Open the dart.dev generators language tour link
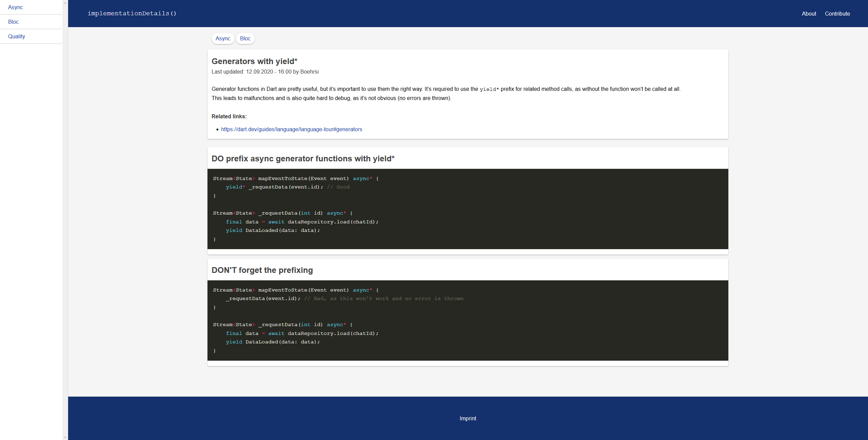This screenshot has width=868, height=440. point(292,129)
